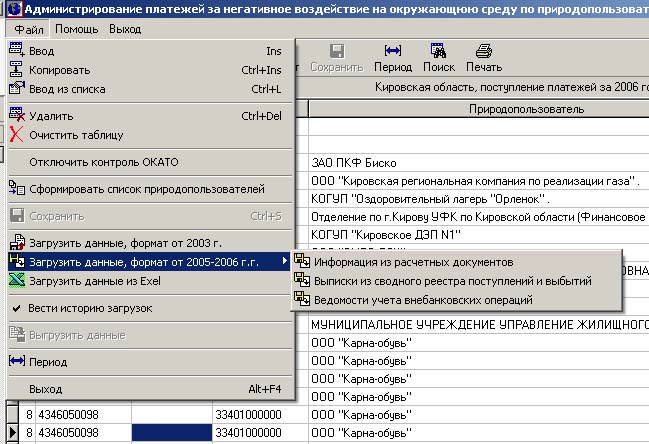Open Поиск binoculars tool in toolbar

[437, 58]
